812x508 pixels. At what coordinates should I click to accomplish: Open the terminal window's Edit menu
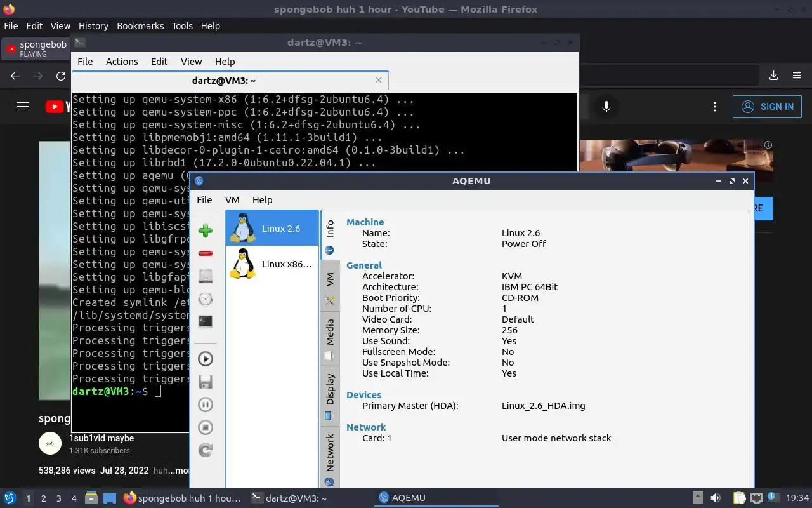(159, 61)
